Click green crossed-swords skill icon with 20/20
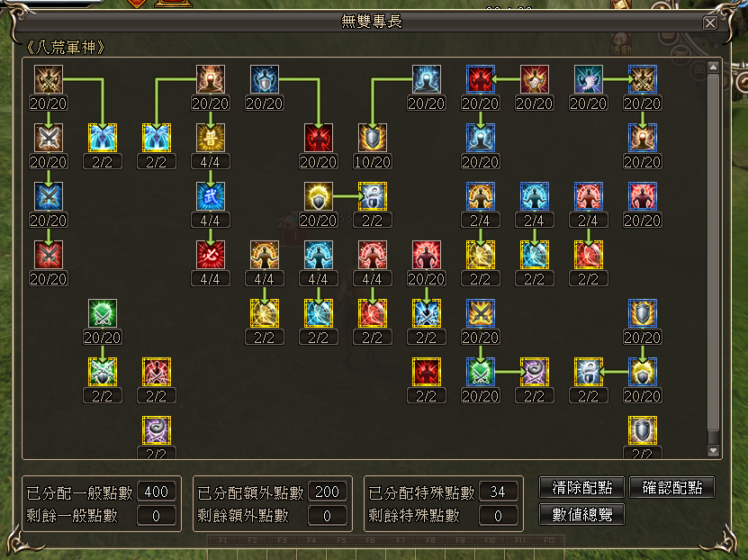 click(102, 313)
